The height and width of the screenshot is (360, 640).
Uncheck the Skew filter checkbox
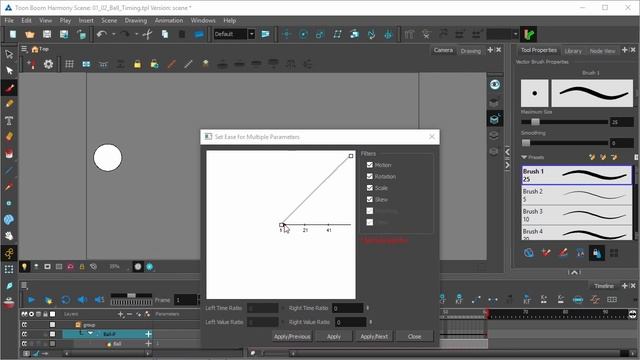pyautogui.click(x=370, y=199)
